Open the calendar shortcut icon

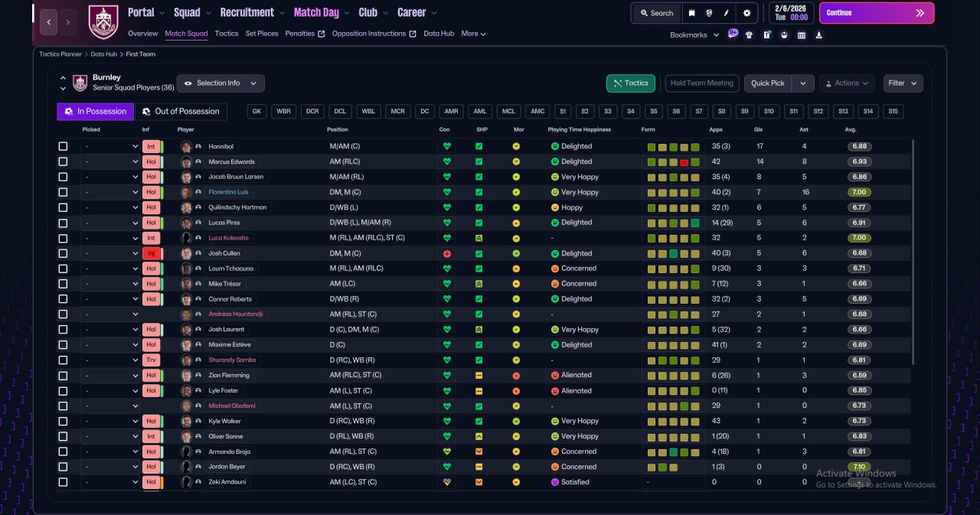[802, 34]
